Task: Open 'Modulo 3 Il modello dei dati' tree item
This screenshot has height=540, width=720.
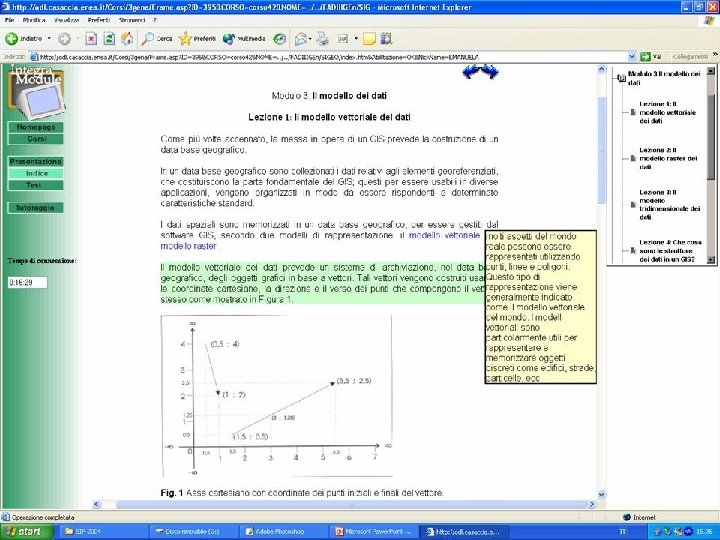Action: click(x=664, y=78)
